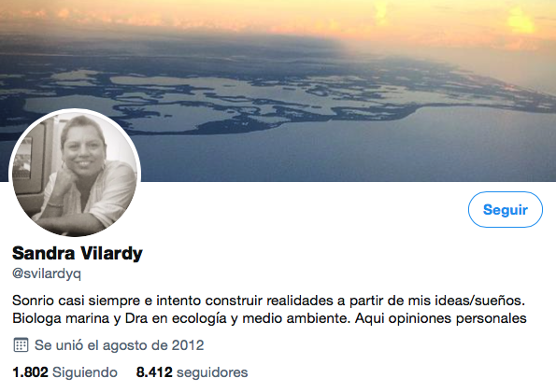
Task: Click the bio line starting 'Sonrio casi siempre'
Action: [268, 301]
